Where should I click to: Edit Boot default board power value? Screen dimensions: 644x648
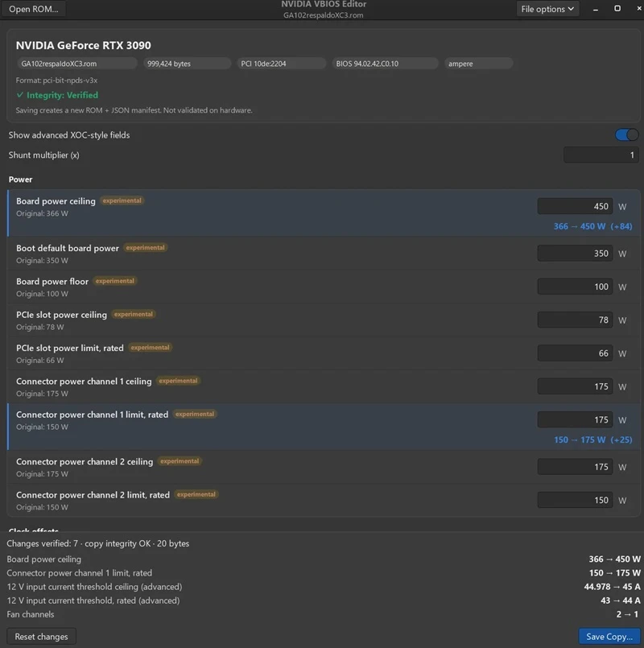pyautogui.click(x=575, y=254)
